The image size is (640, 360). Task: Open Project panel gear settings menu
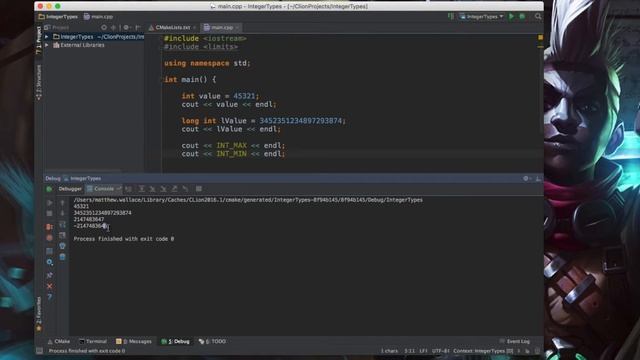(126, 27)
